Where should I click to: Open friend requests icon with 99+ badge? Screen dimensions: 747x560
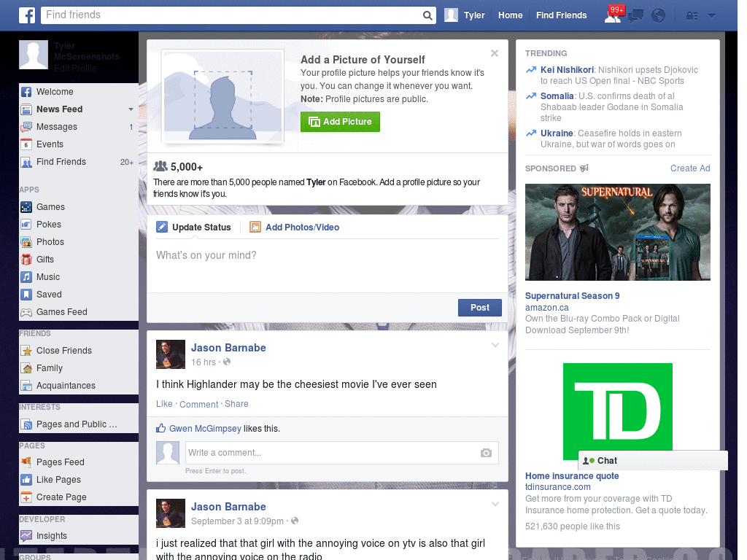coord(614,15)
